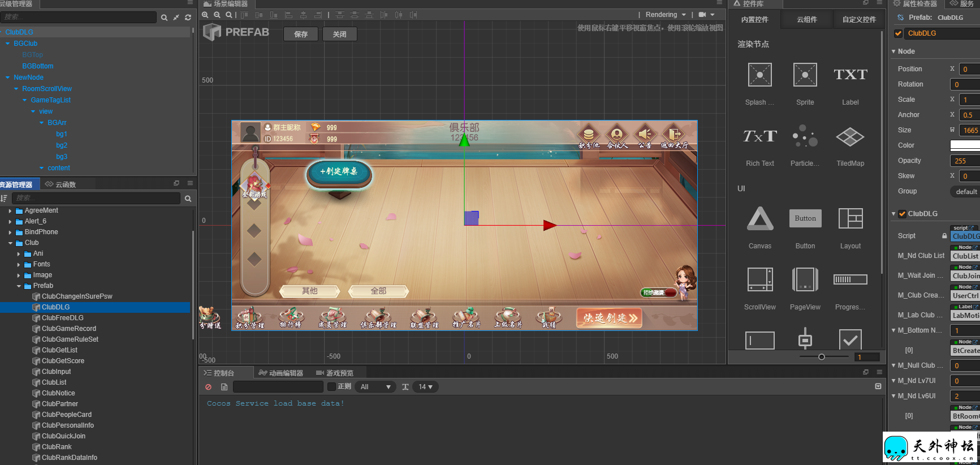Screen dimensions: 980x465
Task: Open the console font size 14 dropdown
Action: pos(425,387)
